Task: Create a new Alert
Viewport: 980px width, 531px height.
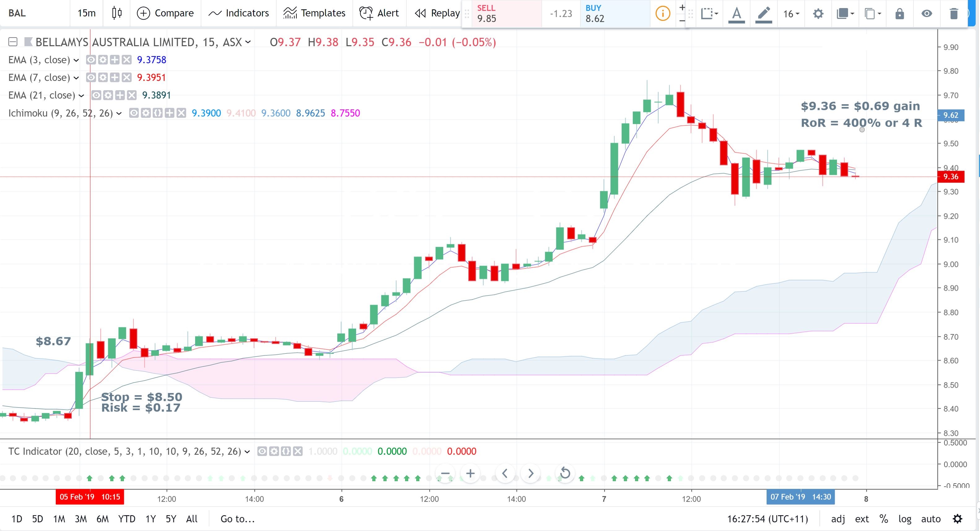Action: click(379, 13)
